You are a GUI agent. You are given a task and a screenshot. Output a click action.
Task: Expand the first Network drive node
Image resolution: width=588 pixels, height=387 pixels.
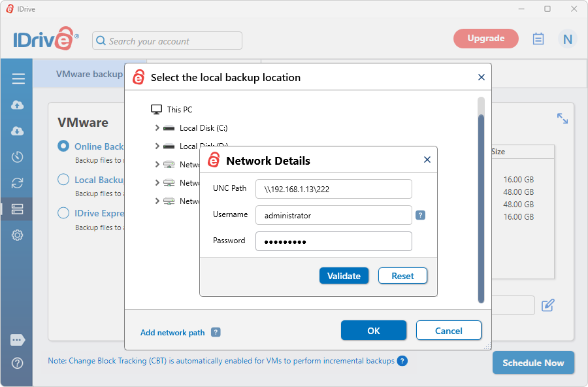tap(157, 164)
